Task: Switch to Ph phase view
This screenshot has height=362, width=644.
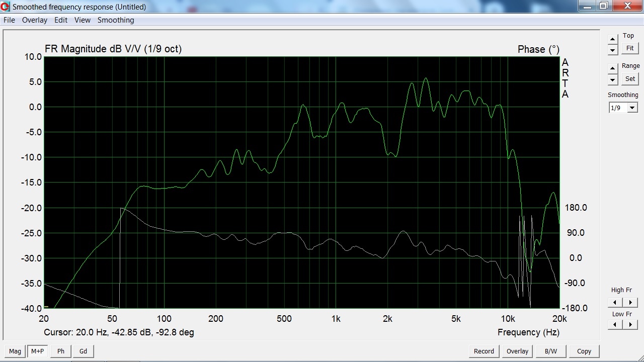Action: [x=61, y=351]
